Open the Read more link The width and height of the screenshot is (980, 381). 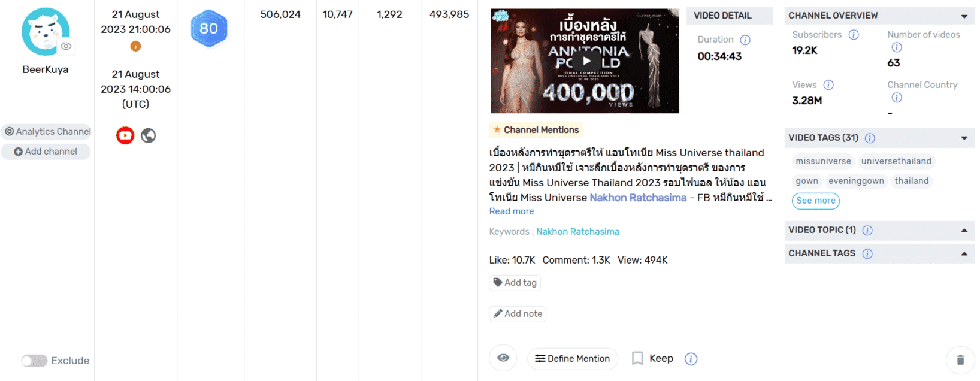click(511, 211)
